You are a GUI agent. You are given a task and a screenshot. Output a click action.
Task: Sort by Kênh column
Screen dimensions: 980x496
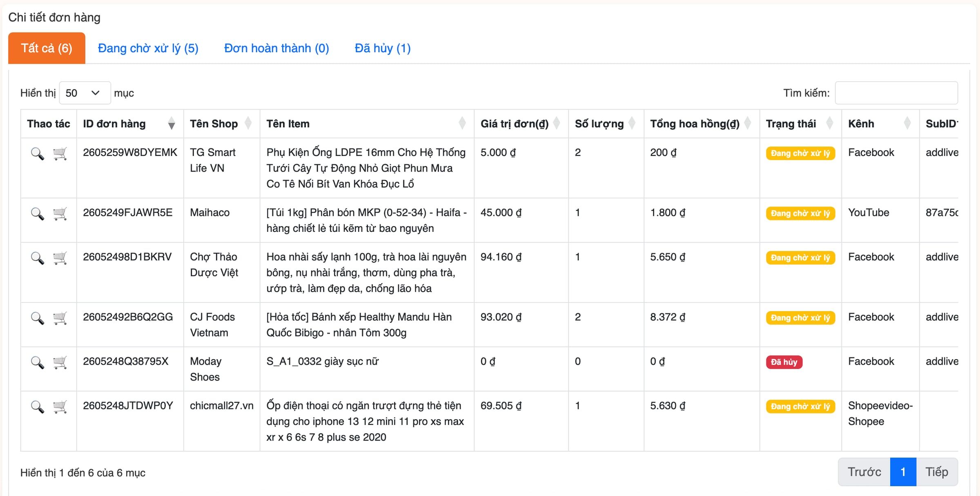pos(880,124)
